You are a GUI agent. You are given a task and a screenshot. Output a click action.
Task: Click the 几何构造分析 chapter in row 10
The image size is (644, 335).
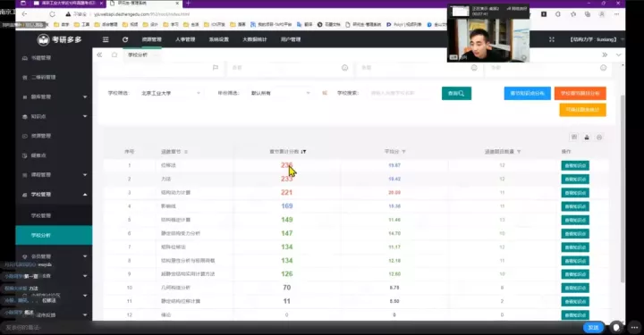[x=175, y=288]
